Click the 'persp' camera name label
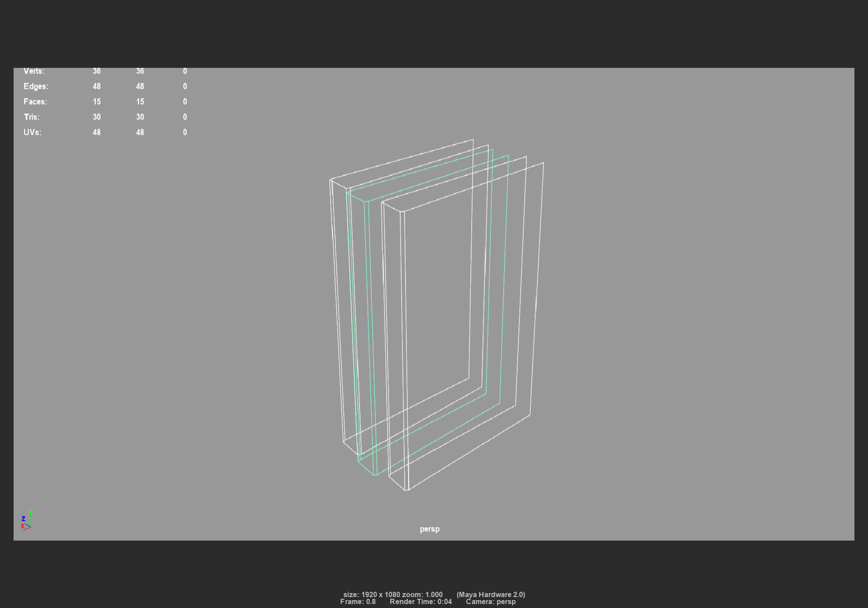 [430, 529]
